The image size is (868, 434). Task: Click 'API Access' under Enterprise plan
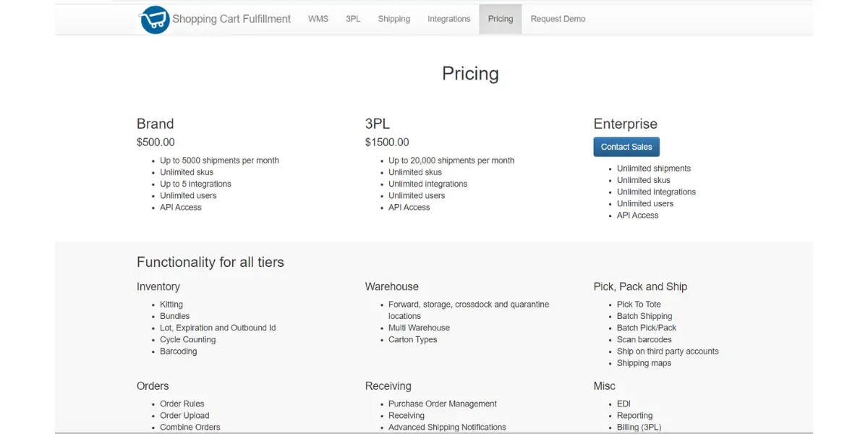637,215
